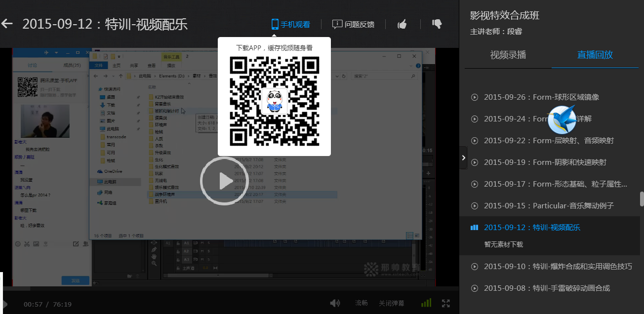Toggle 关闭弹幕 to hide comments
This screenshot has width=644, height=314.
pos(392,303)
